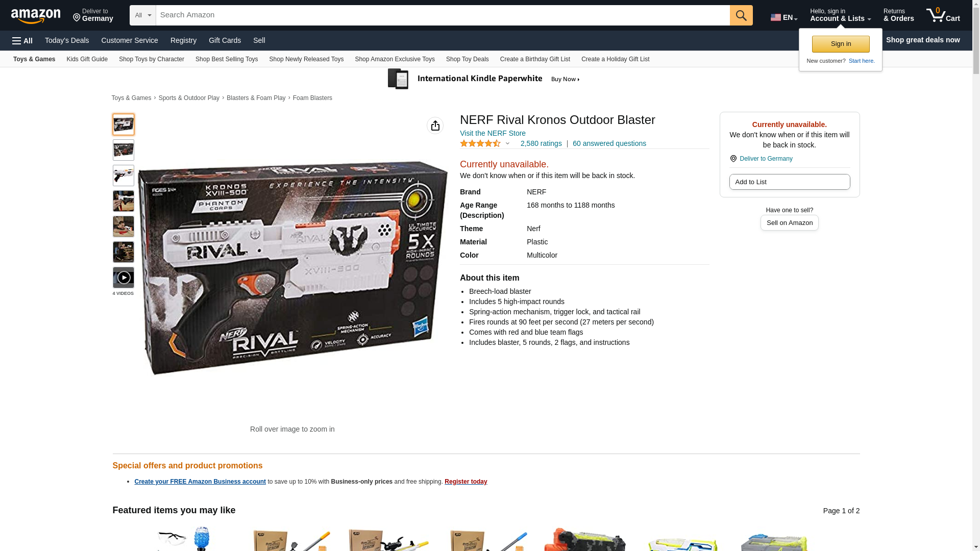This screenshot has height=551, width=980.
Task: Expand the star rating breakdown chevron
Action: (x=507, y=143)
